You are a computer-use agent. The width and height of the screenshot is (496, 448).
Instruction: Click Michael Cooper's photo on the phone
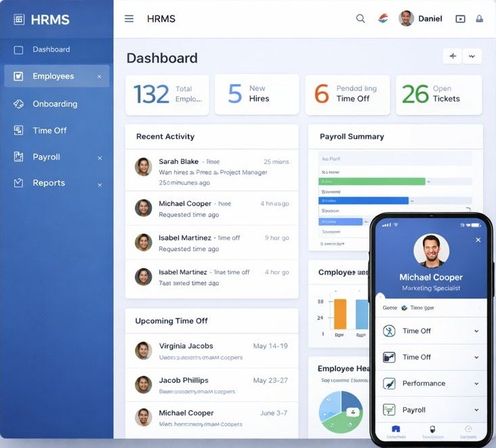[x=431, y=251]
